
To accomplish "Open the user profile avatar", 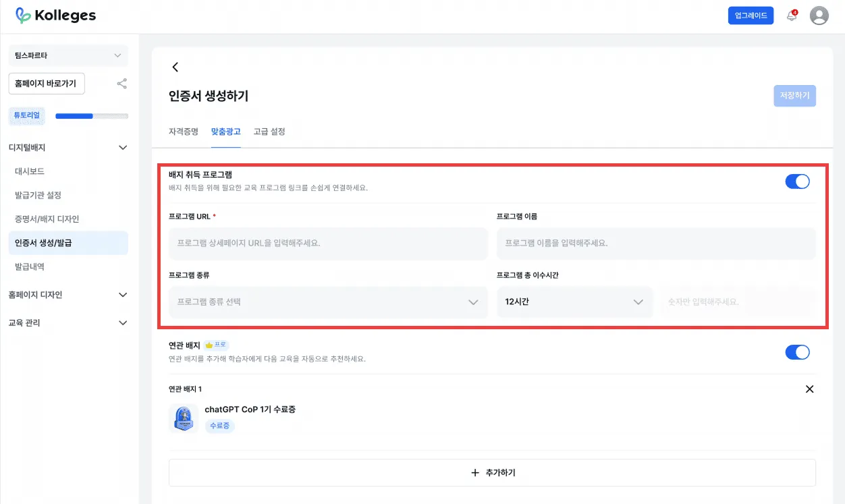I will [x=819, y=16].
